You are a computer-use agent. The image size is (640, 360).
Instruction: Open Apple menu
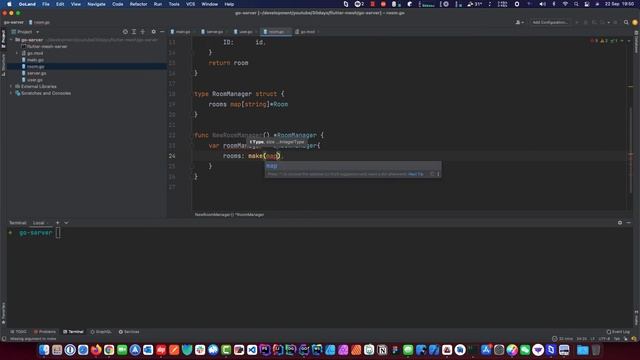9,4
